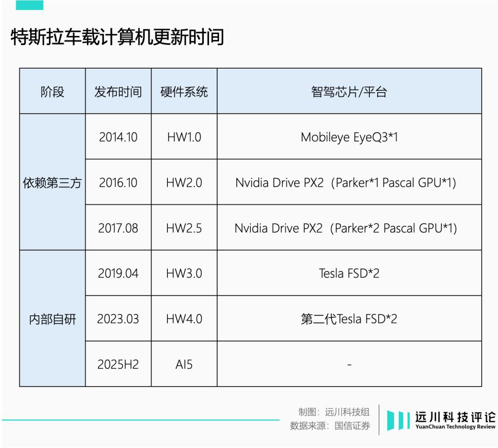Viewport: 498px width, 448px height.
Task: Select the title 特斯拉车载计算机更新时间
Action: coord(118,37)
